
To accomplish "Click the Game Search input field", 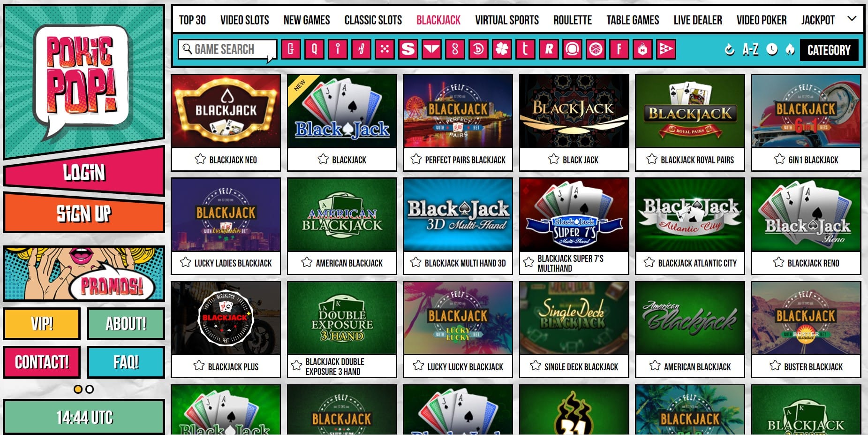I will tap(227, 49).
